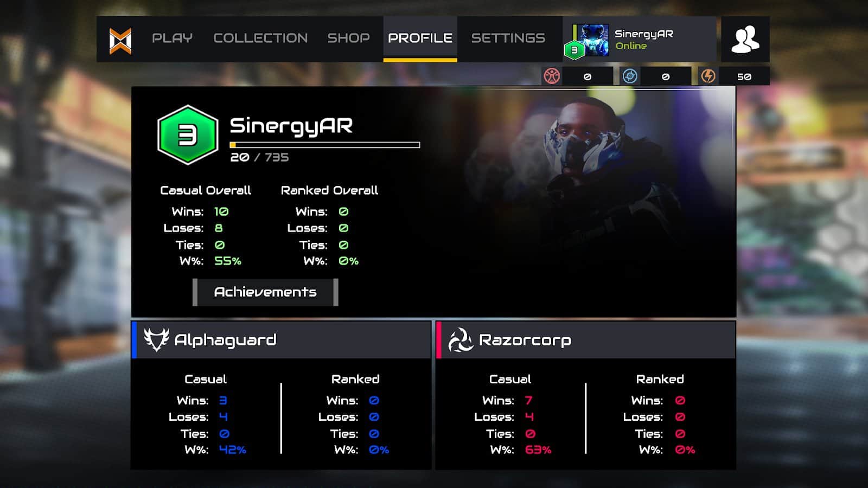Viewport: 868px width, 488px height.
Task: Switch to the COLLECTION tab
Action: click(x=260, y=38)
